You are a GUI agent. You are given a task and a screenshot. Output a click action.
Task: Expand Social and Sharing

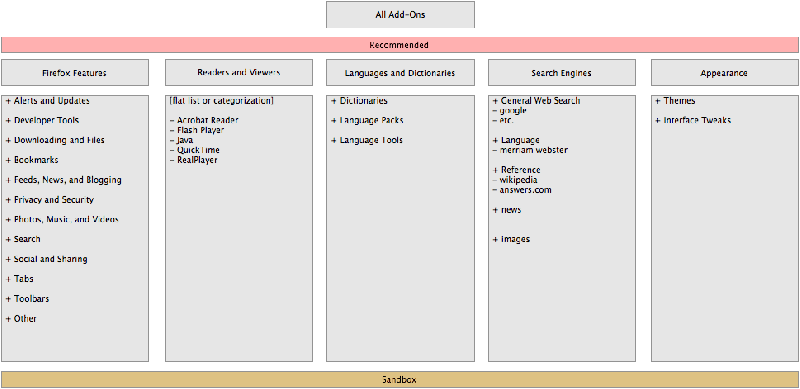pyautogui.click(x=46, y=259)
